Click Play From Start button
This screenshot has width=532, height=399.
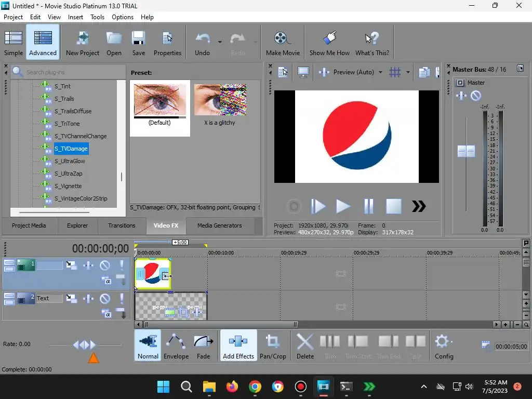[x=318, y=206]
